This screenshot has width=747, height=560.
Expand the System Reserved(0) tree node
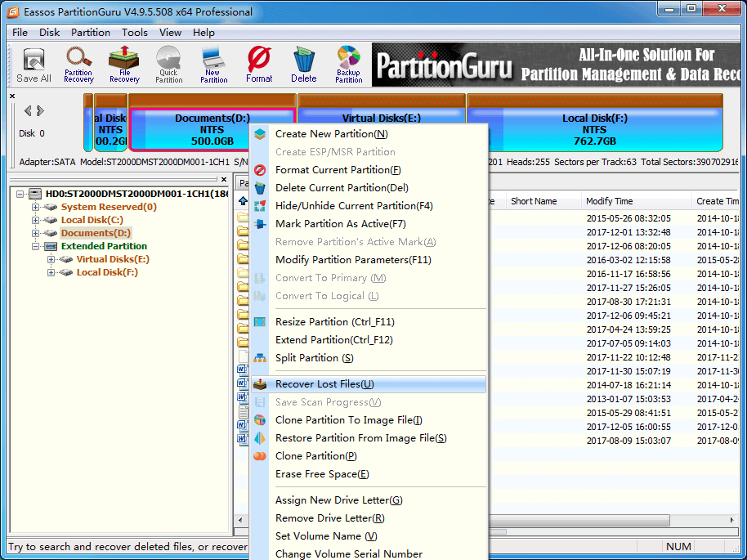(x=36, y=207)
